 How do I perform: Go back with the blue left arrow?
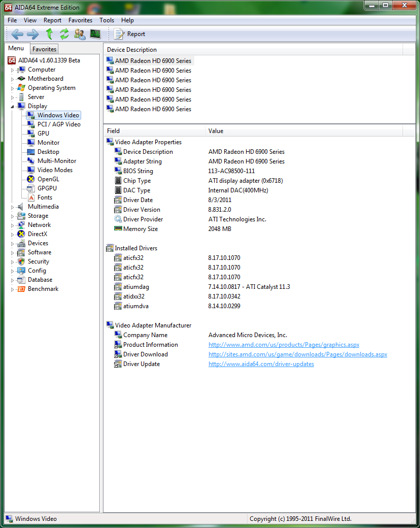point(17,34)
